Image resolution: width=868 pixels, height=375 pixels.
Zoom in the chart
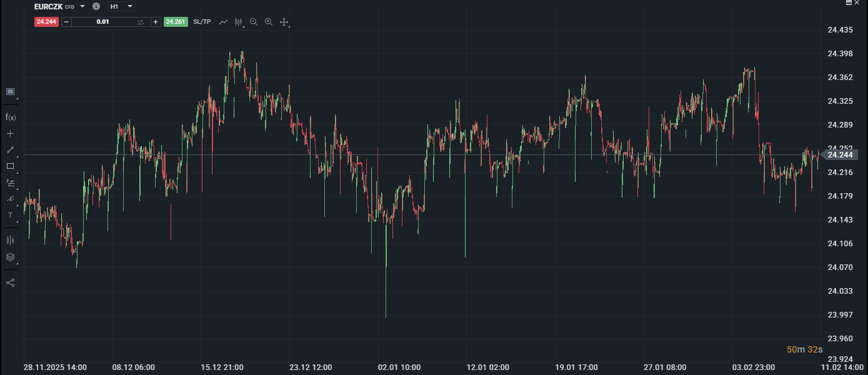[x=269, y=22]
